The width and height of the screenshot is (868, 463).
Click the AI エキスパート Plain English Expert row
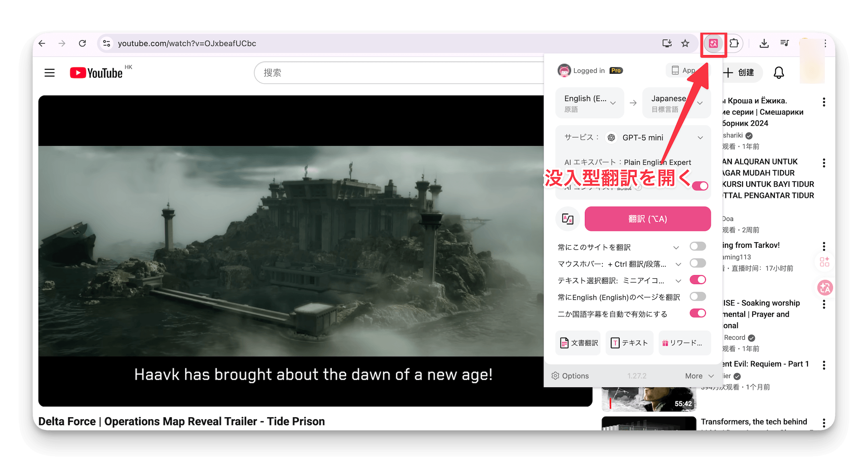(628, 162)
